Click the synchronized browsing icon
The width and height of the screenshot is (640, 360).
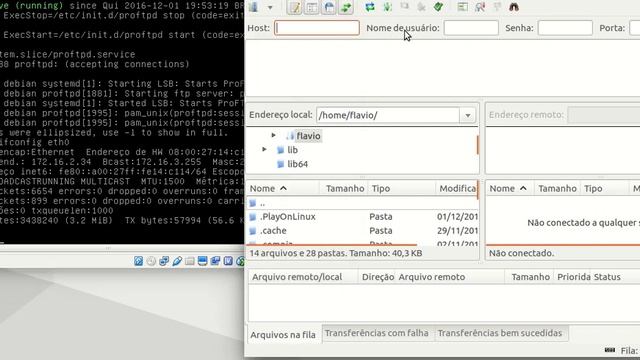[x=497, y=7]
